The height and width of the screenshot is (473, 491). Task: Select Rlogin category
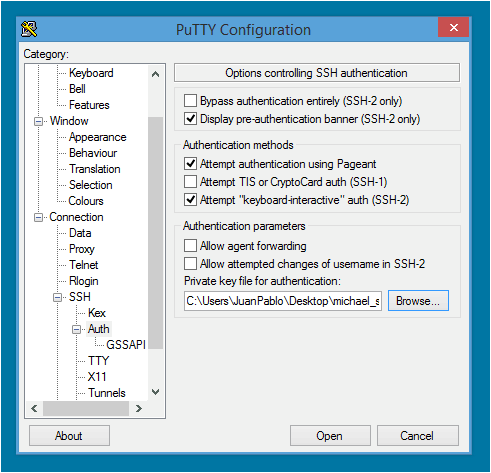[x=84, y=281]
